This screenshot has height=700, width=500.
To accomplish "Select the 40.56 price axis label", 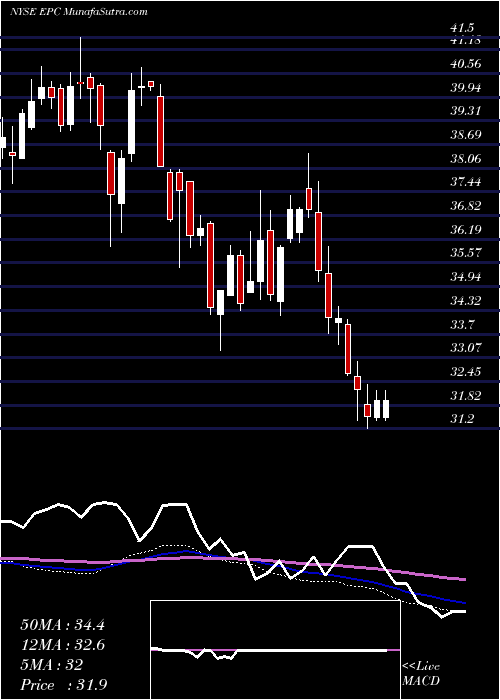I will pos(466,64).
